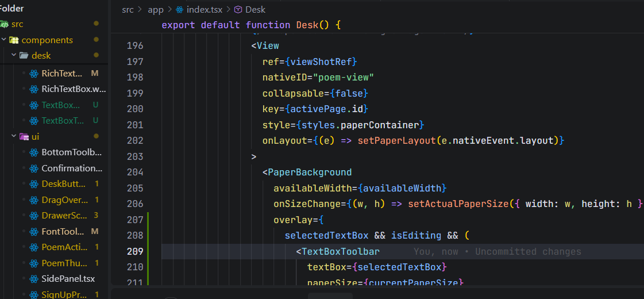Screen dimensions: 644x299
Task: Click "setPaperLayout" on line 202
Action: [x=396, y=141]
